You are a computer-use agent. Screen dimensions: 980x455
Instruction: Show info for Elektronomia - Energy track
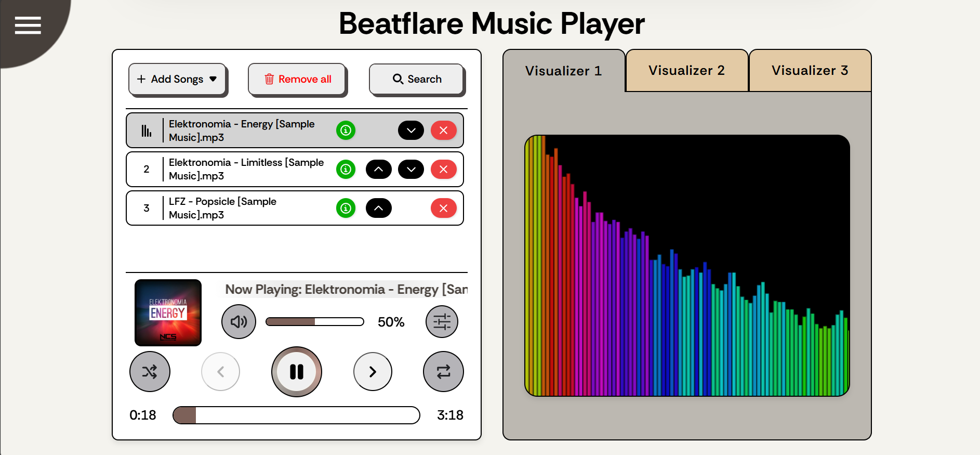point(346,131)
